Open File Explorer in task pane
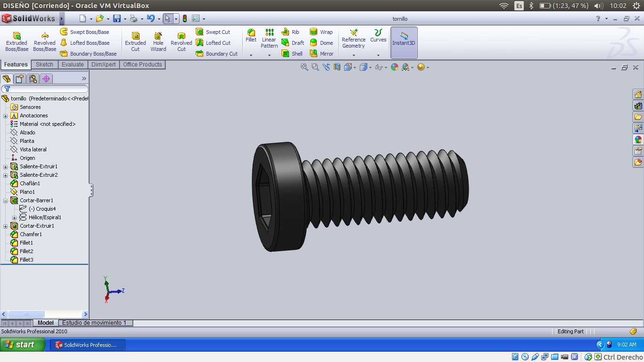The image size is (644, 362). point(638,117)
